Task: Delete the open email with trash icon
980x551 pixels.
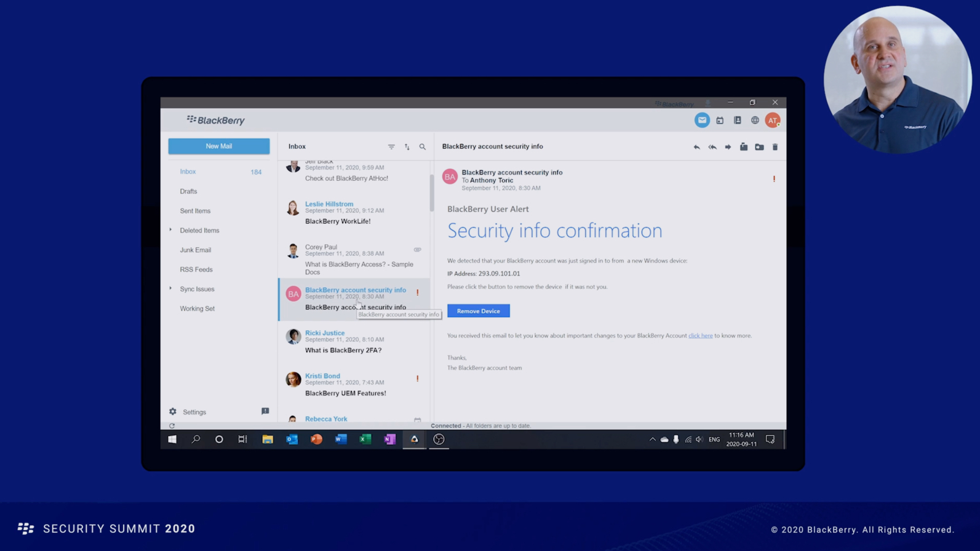Action: point(775,147)
